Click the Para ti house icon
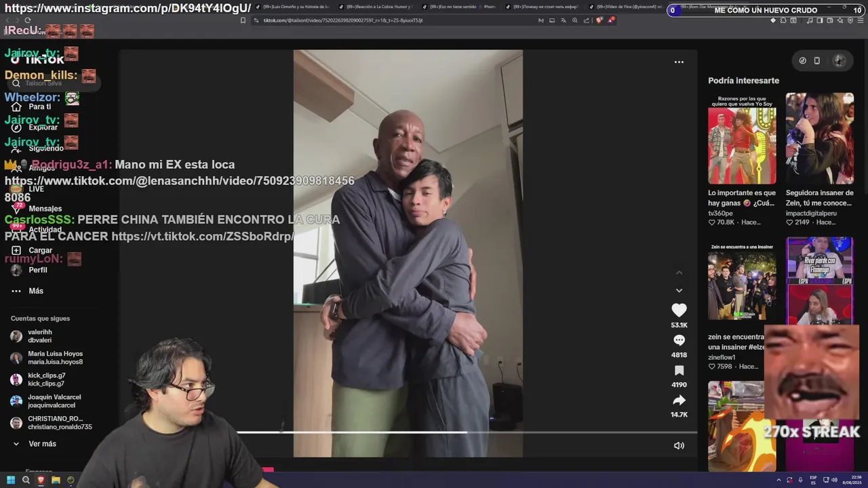This screenshot has width=868, height=488. [x=16, y=106]
